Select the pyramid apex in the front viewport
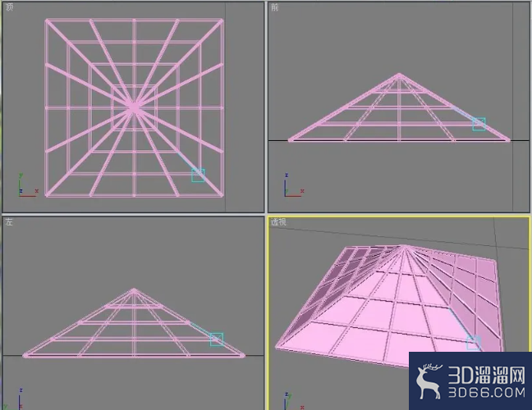 click(399, 75)
